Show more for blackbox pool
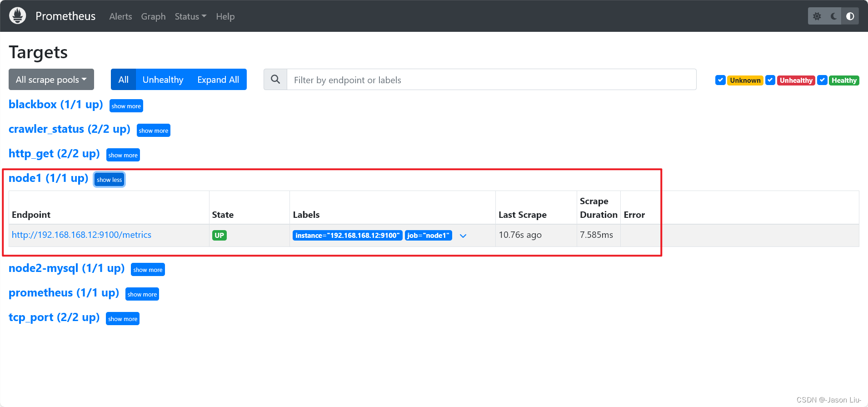868x407 pixels. point(126,106)
